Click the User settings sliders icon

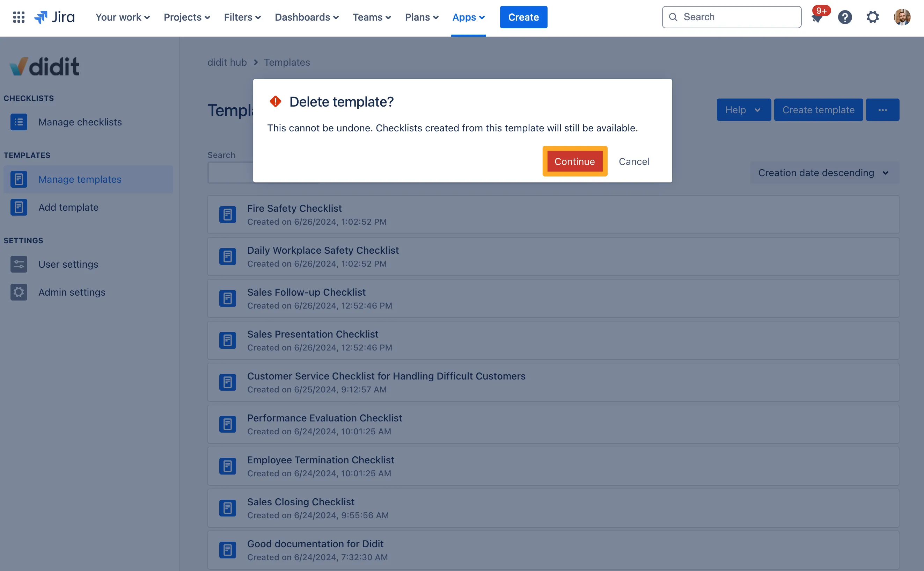point(19,264)
